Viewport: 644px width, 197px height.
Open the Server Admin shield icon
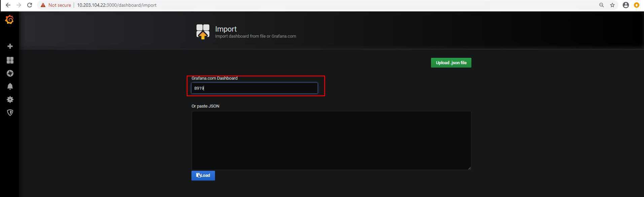click(x=10, y=113)
